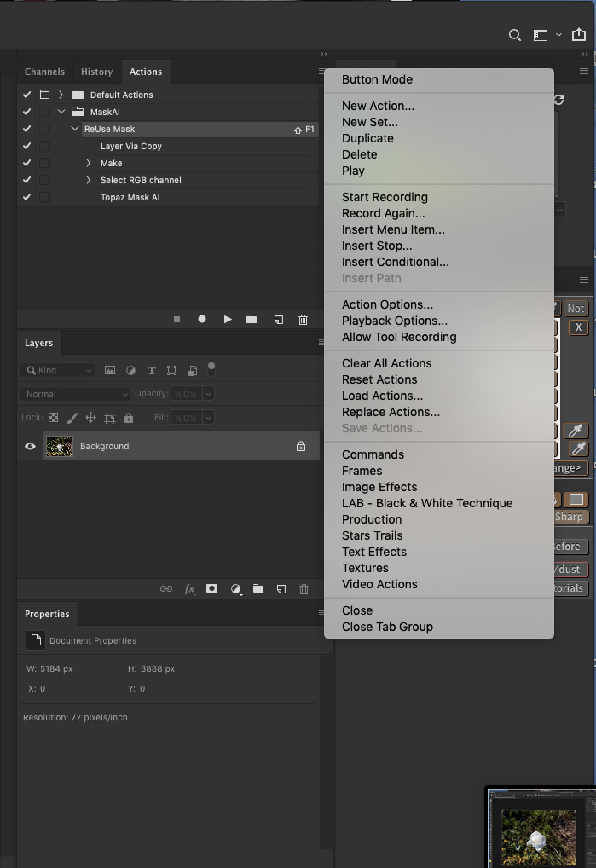The image size is (596, 868).
Task: Lock image pixels brush icon
Action: [72, 418]
